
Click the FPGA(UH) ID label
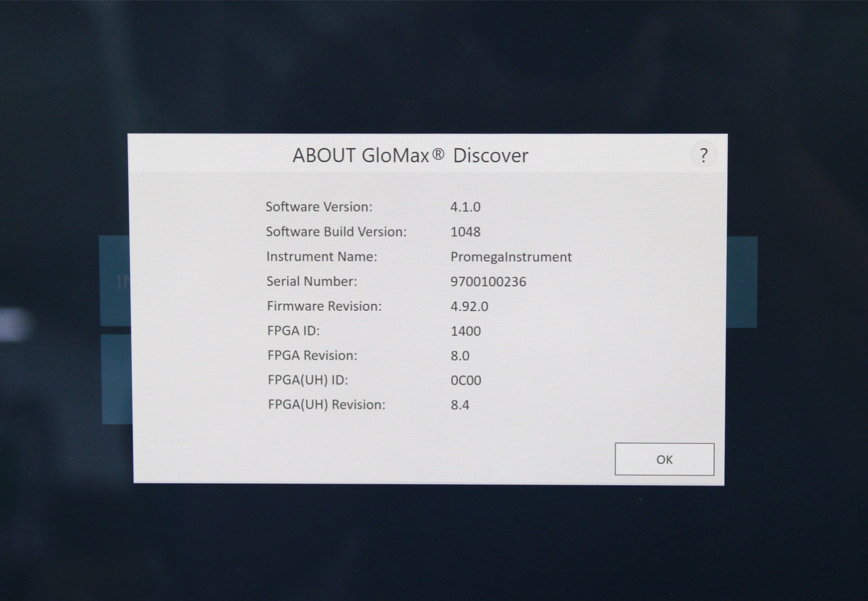308,380
